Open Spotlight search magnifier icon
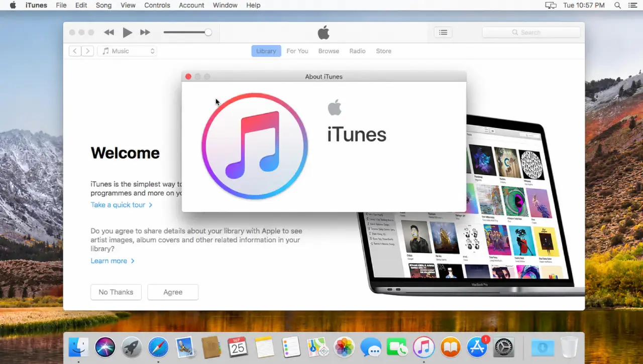The image size is (643, 364). pyautogui.click(x=617, y=5)
